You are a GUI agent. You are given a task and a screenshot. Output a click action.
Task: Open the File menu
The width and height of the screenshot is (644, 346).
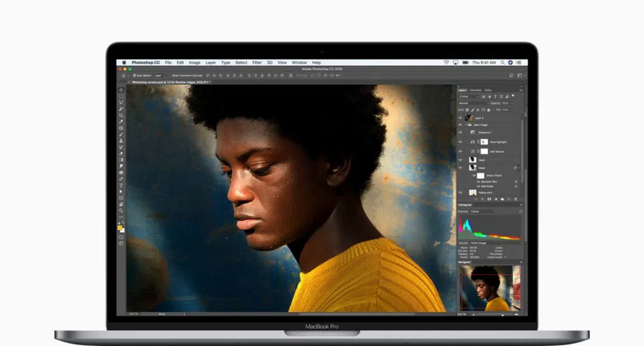[x=169, y=62]
